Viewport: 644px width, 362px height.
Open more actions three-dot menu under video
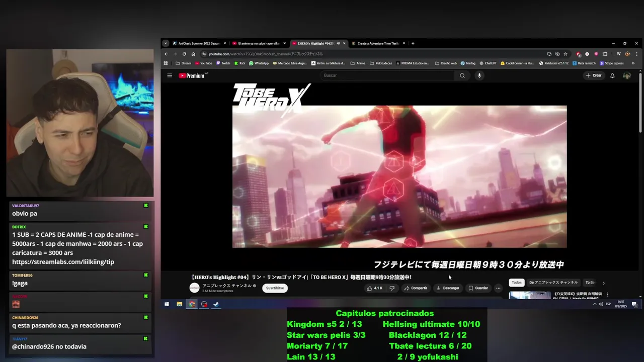[498, 288]
